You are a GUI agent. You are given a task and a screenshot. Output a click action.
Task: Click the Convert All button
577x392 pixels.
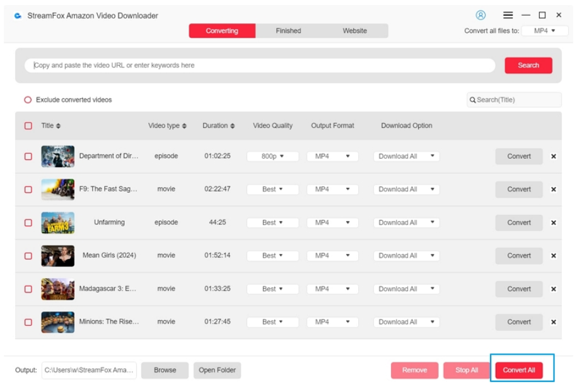point(519,371)
